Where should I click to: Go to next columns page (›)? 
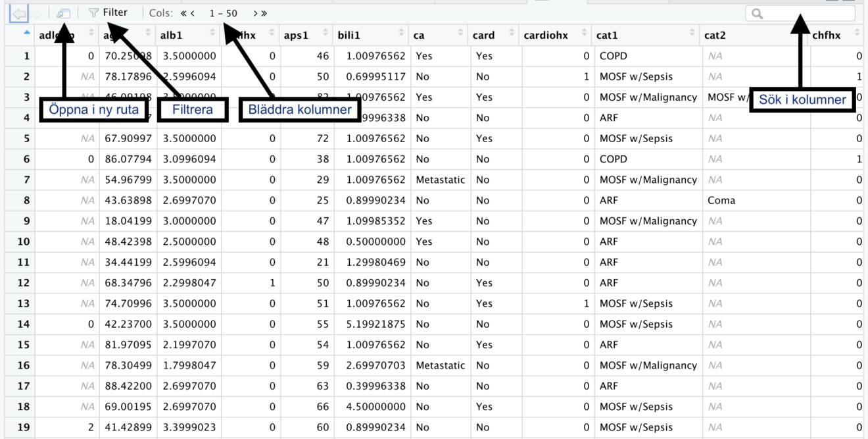[255, 13]
